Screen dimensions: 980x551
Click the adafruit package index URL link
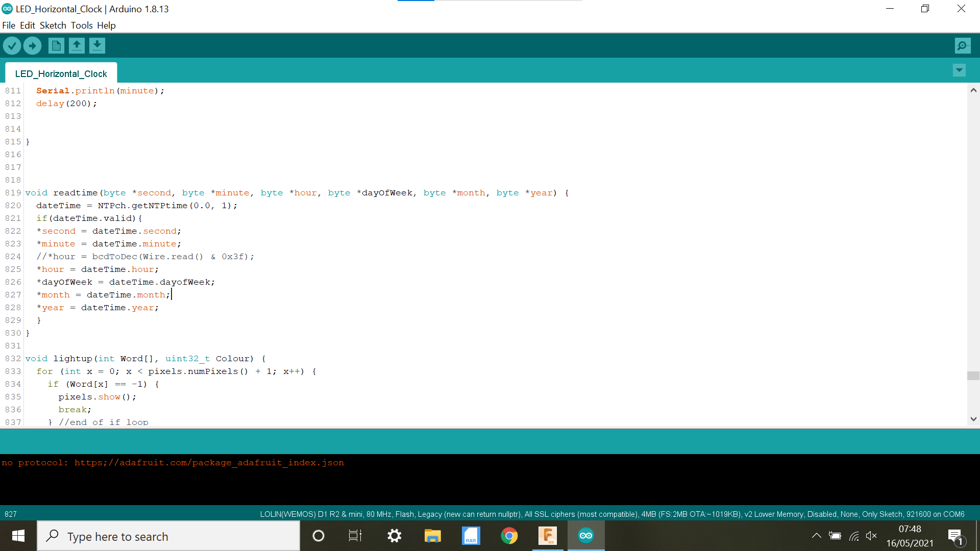click(x=209, y=463)
